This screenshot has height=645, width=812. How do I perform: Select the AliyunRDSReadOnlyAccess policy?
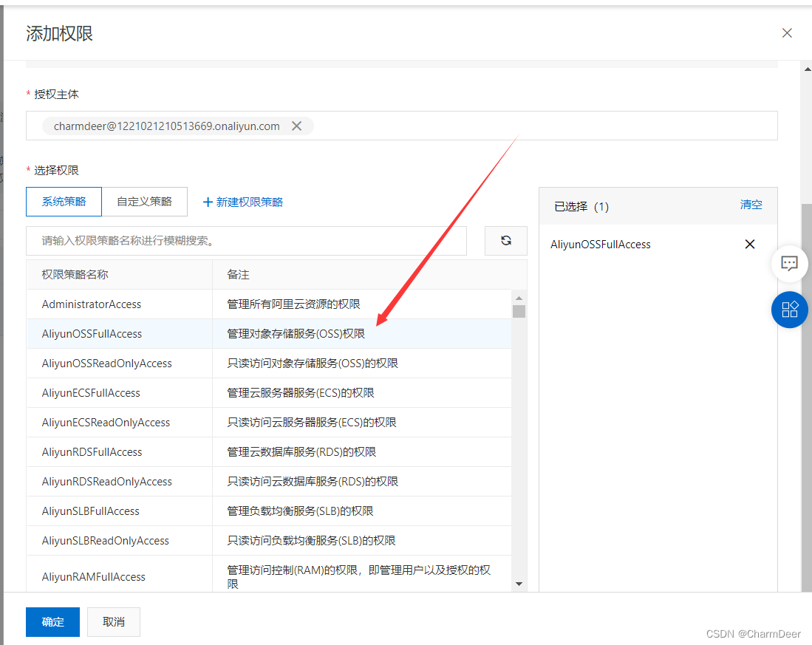[269, 481]
